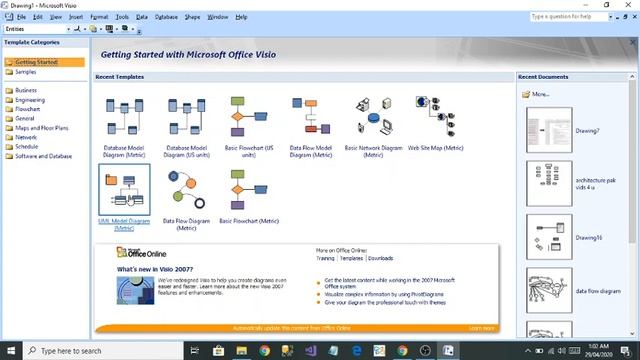Open Visual Studio from the taskbar
The image size is (640, 360).
pos(310,351)
